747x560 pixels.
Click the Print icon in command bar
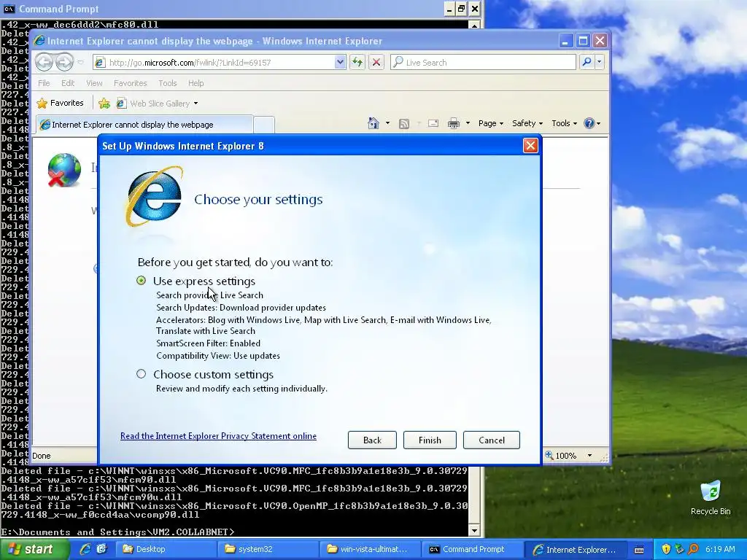454,123
